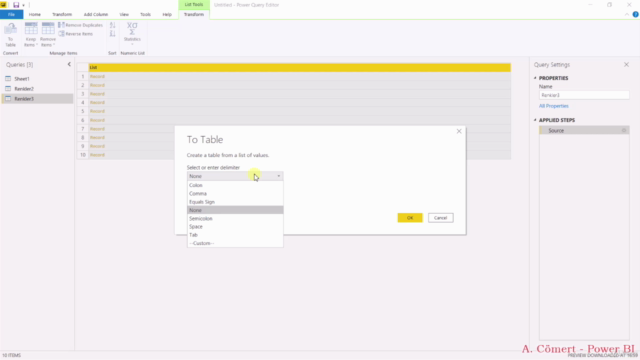Choose Semicolon delimiter option

pos(235,218)
